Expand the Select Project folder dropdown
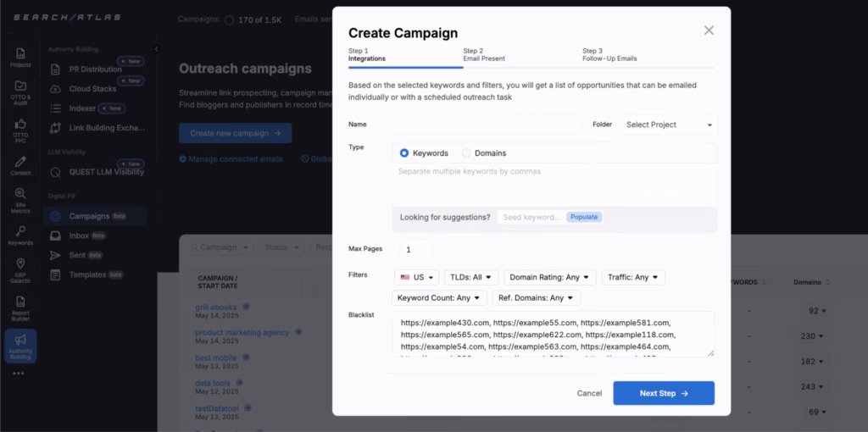The width and height of the screenshot is (868, 432). 668,125
